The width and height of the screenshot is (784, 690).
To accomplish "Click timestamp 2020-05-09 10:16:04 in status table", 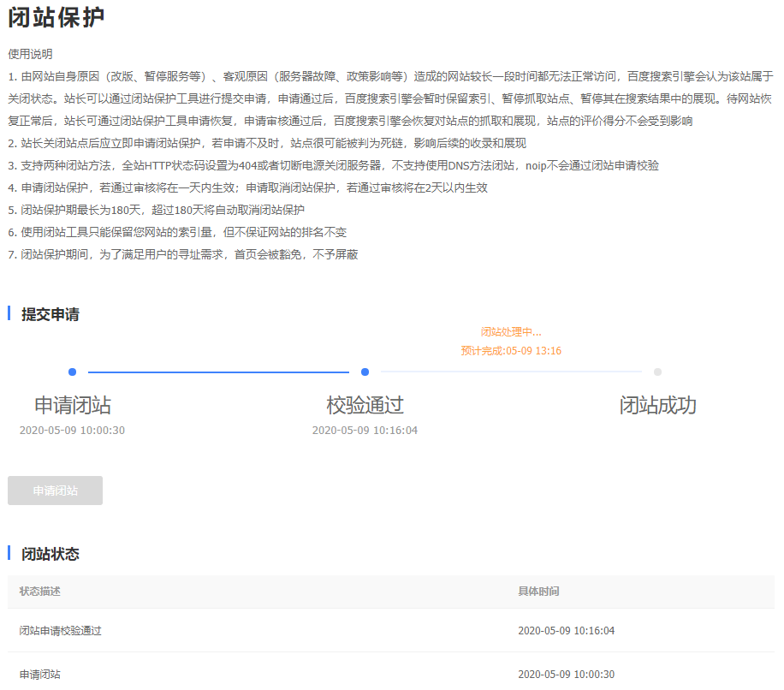I will 567,631.
